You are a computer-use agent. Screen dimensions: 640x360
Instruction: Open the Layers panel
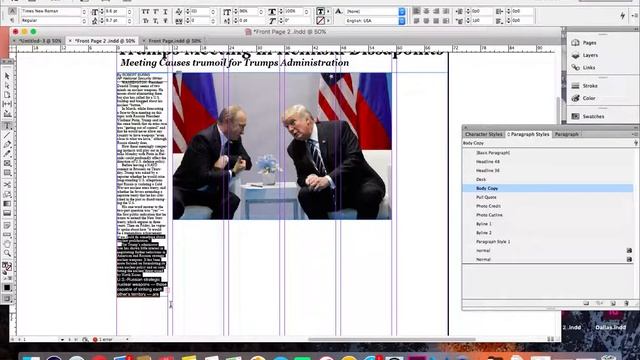coord(585,55)
